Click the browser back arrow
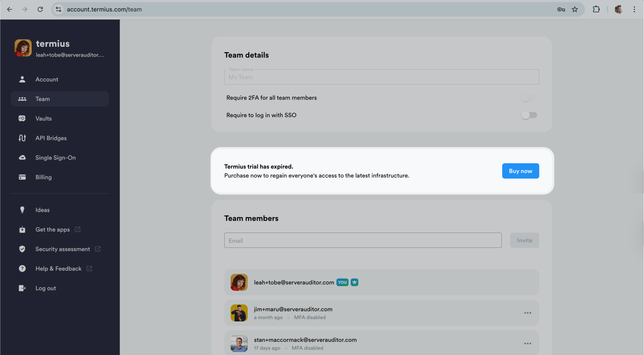Image resolution: width=644 pixels, height=355 pixels. [x=10, y=9]
